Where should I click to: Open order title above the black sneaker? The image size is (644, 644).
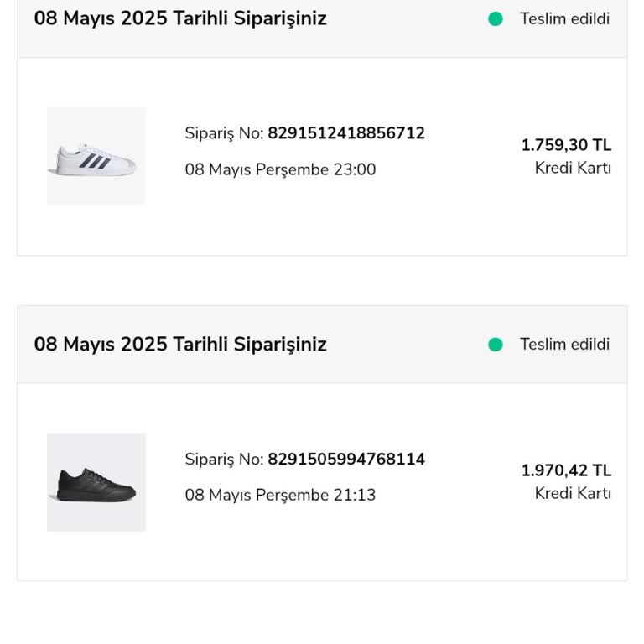180,345
